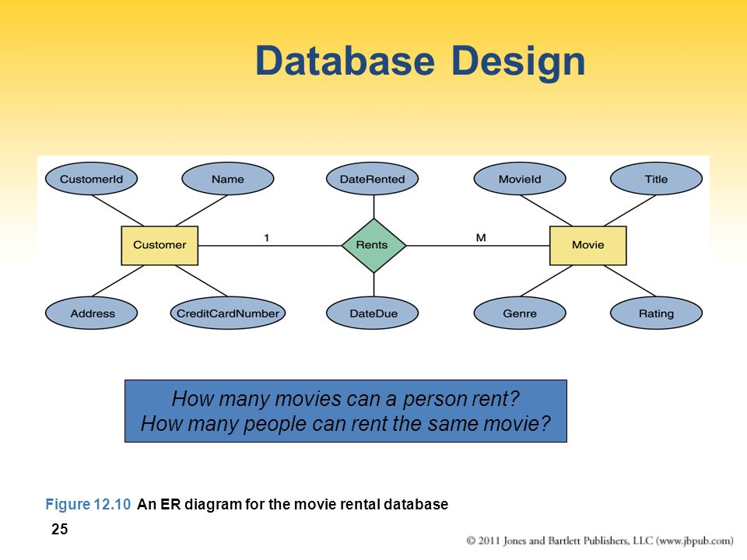747x560 pixels.
Task: Click the slide number 25
Action: [x=60, y=529]
